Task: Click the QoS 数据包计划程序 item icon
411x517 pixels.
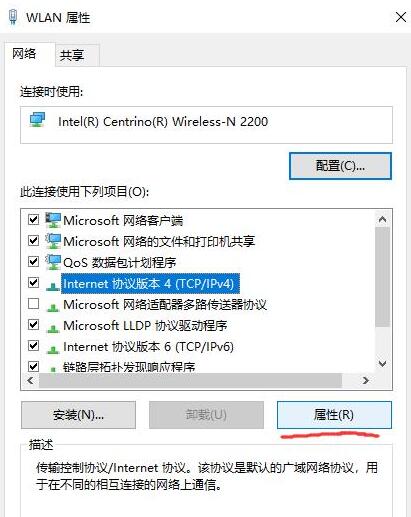Action: click(53, 262)
